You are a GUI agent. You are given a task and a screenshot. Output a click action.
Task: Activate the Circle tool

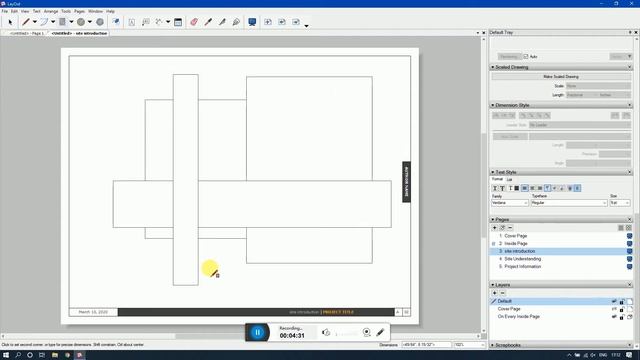click(81, 22)
